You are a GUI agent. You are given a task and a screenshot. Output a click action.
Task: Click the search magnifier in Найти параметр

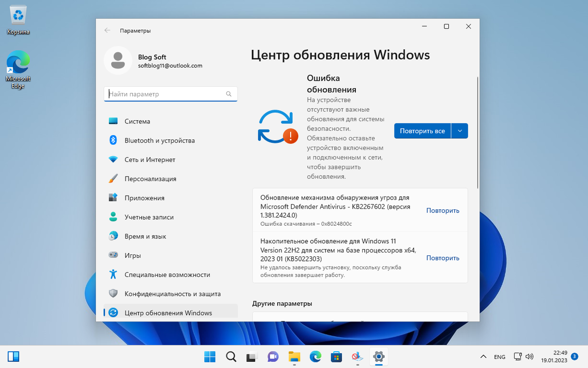229,94
